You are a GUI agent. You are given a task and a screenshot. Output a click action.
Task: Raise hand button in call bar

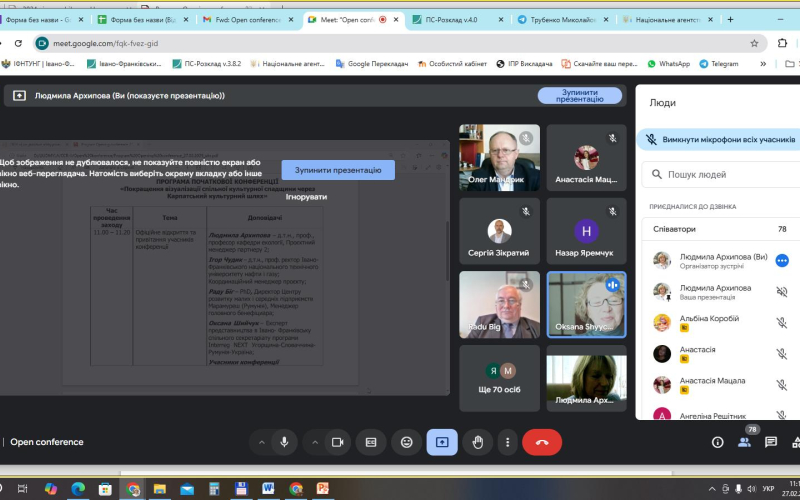478,442
